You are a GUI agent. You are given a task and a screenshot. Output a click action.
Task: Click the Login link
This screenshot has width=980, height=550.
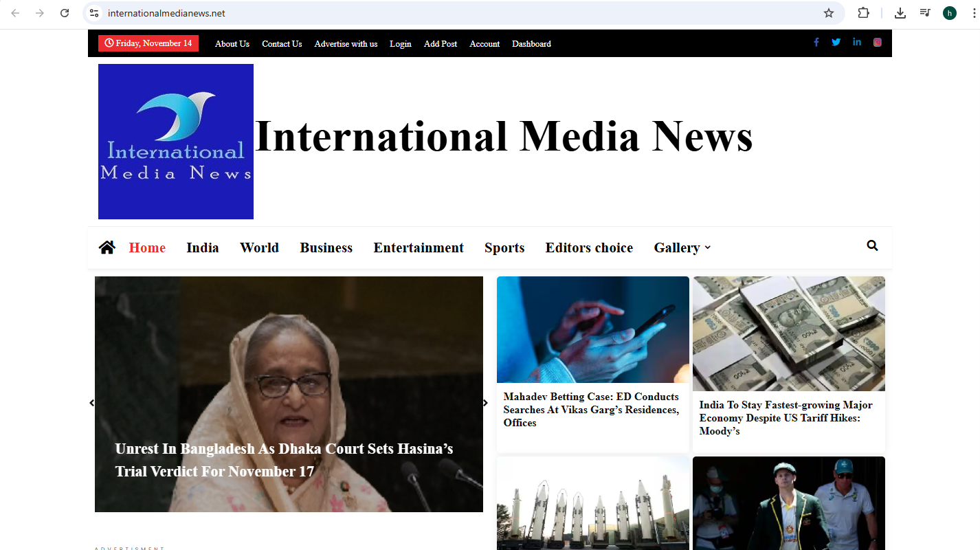click(x=401, y=43)
